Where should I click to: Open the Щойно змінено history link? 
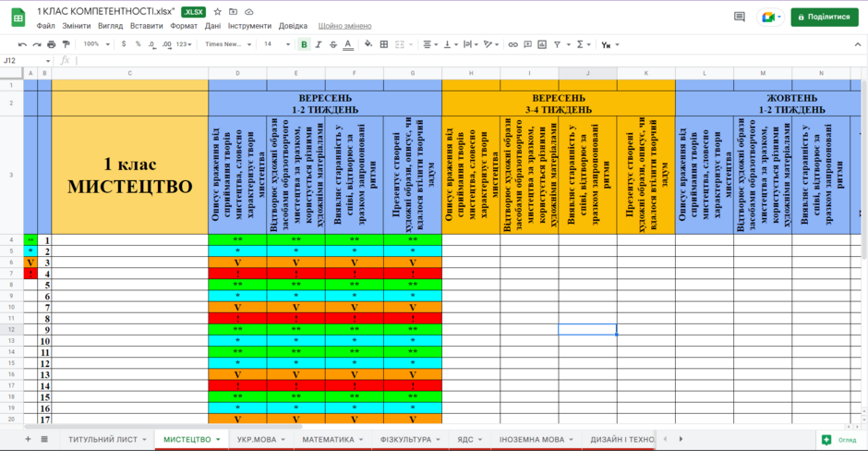(344, 26)
